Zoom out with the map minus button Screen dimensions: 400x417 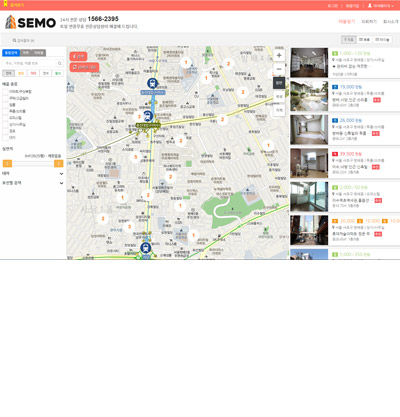pos(279,69)
